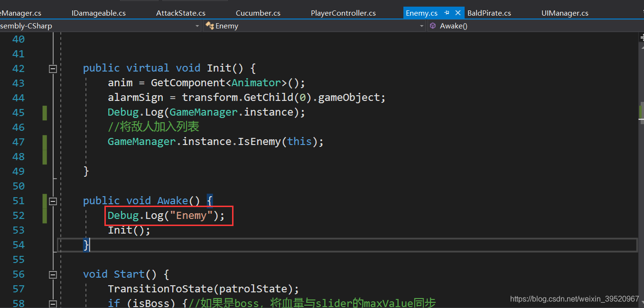This screenshot has width=644, height=308.
Task: Click on GetComponent<Animator>() call
Action: coord(228,83)
